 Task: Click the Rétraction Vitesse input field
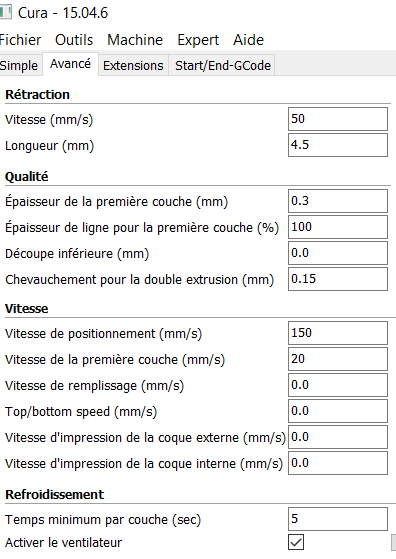pos(338,119)
